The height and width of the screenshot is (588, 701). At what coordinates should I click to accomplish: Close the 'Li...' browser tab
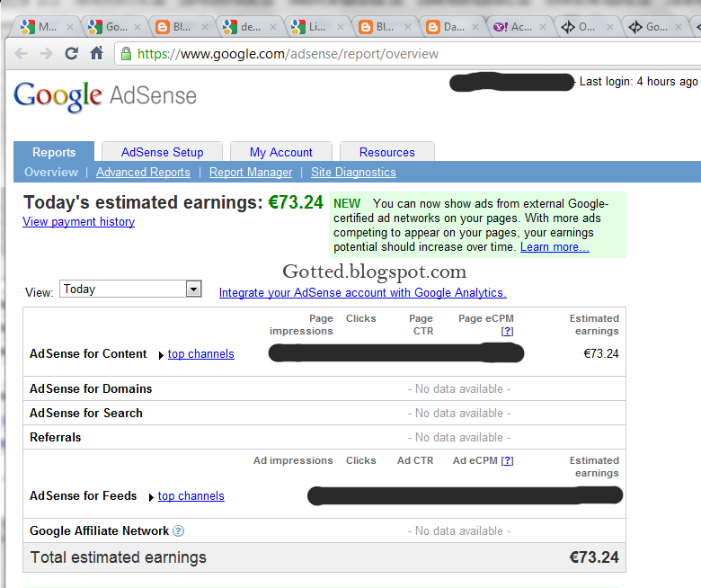[x=341, y=27]
